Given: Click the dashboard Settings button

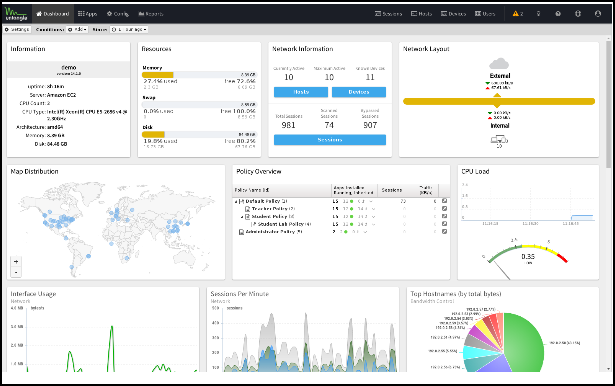Looking at the screenshot, I should [17, 29].
